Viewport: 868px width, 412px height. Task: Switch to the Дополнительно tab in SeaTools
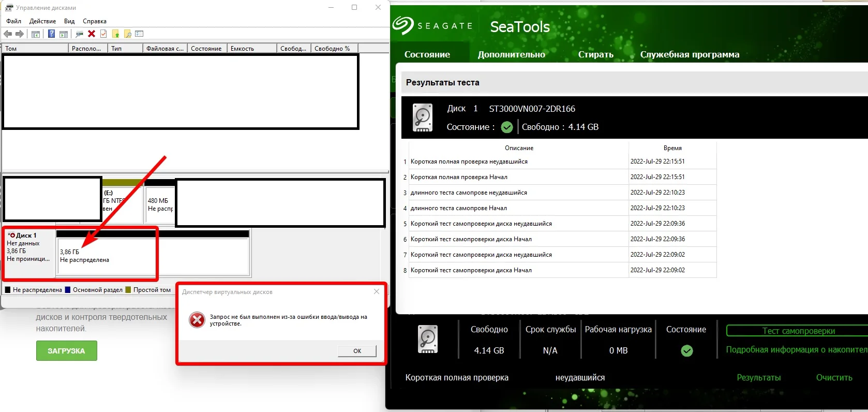512,54
